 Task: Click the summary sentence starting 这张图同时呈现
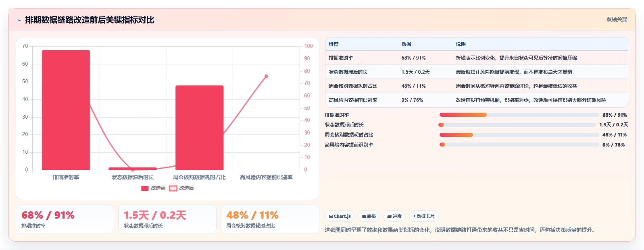pyautogui.click(x=460, y=230)
